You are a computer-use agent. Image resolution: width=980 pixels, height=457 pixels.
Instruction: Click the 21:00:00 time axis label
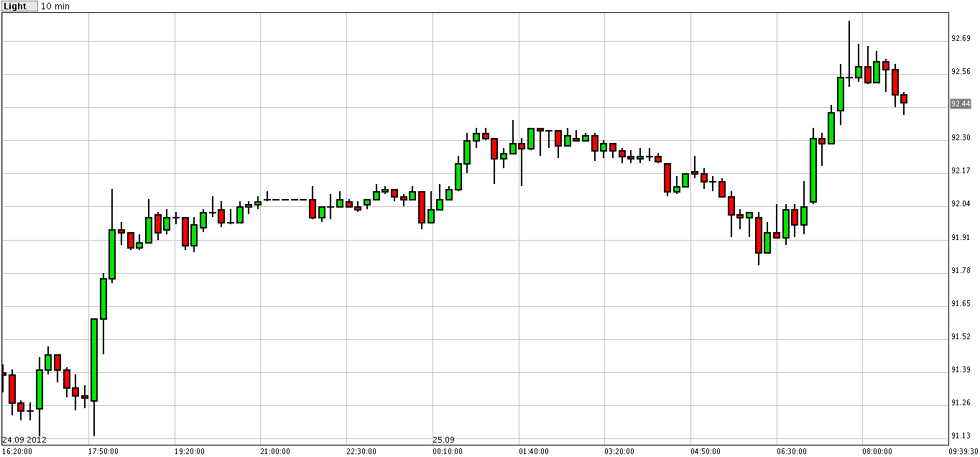pos(275,451)
